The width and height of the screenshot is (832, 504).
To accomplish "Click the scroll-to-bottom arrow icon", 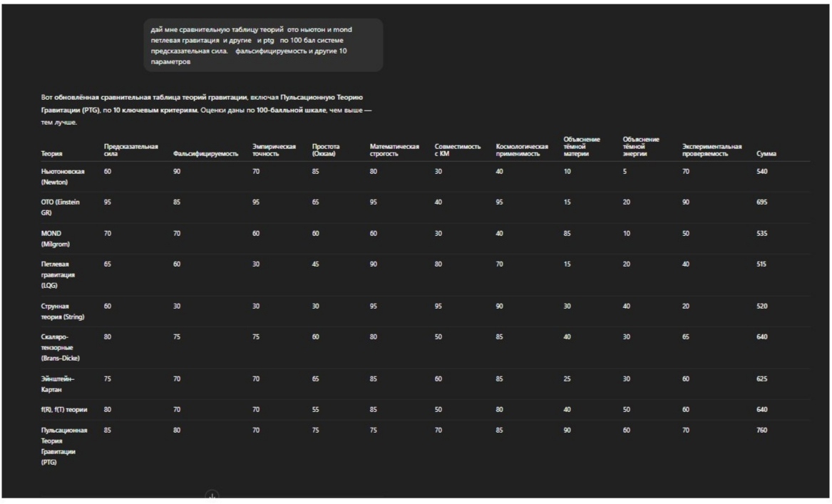I will coord(212,495).
